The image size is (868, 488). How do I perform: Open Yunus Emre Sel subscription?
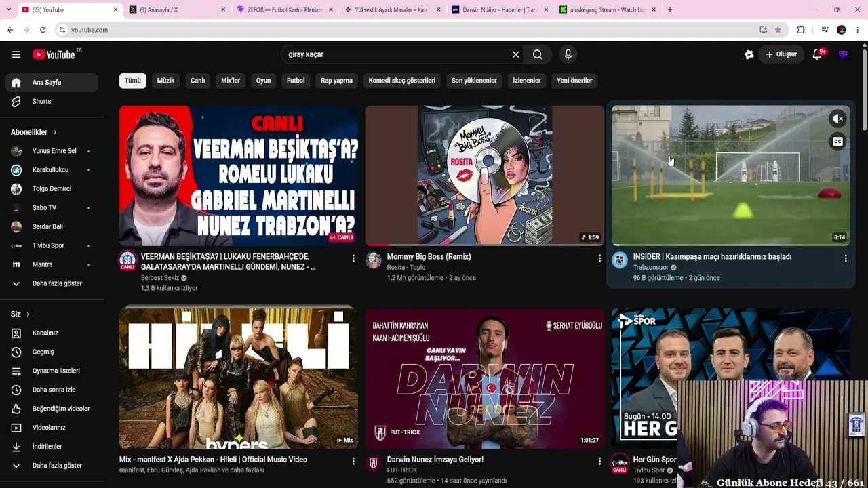tap(52, 151)
